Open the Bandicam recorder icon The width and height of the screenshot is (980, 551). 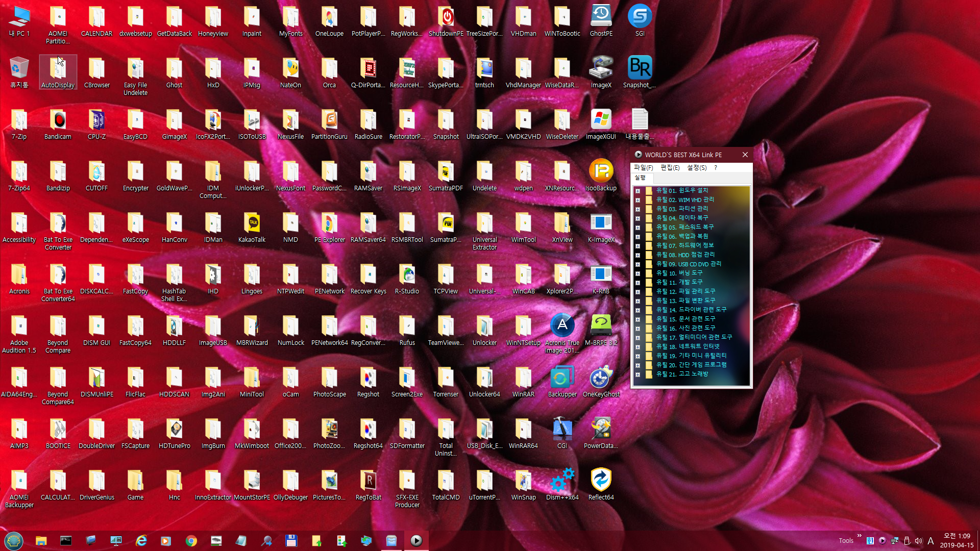pos(58,124)
